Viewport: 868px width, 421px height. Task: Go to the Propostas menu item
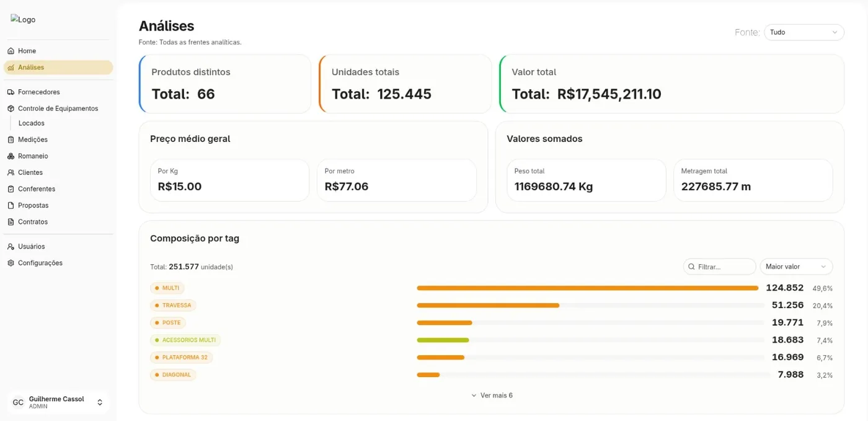[33, 205]
